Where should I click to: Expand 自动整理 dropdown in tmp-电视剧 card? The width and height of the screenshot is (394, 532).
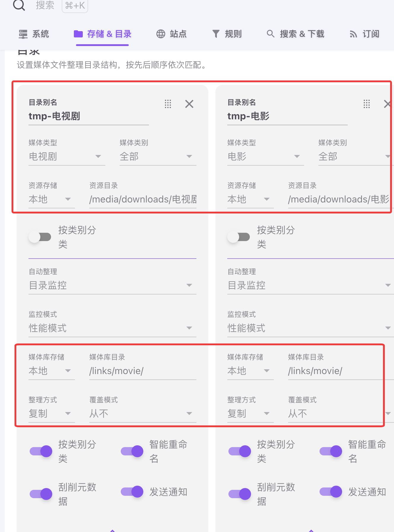click(x=112, y=285)
